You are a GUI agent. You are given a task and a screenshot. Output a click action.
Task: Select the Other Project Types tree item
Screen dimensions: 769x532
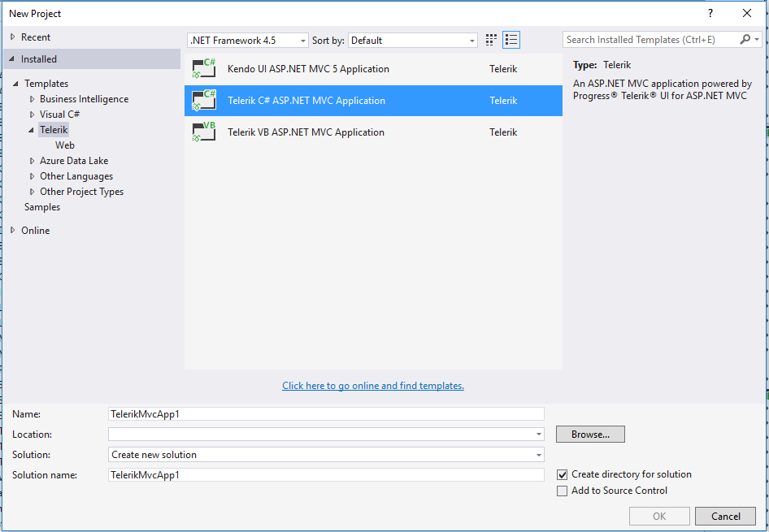coord(82,192)
